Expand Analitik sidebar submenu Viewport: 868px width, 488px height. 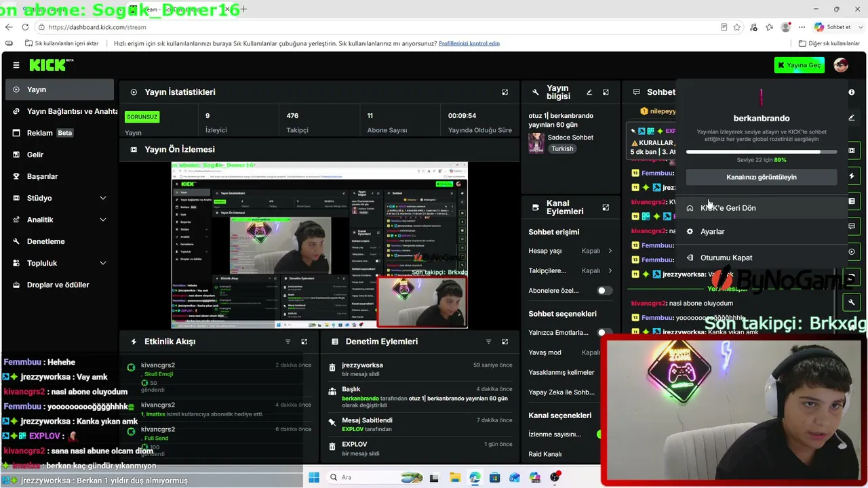103,220
